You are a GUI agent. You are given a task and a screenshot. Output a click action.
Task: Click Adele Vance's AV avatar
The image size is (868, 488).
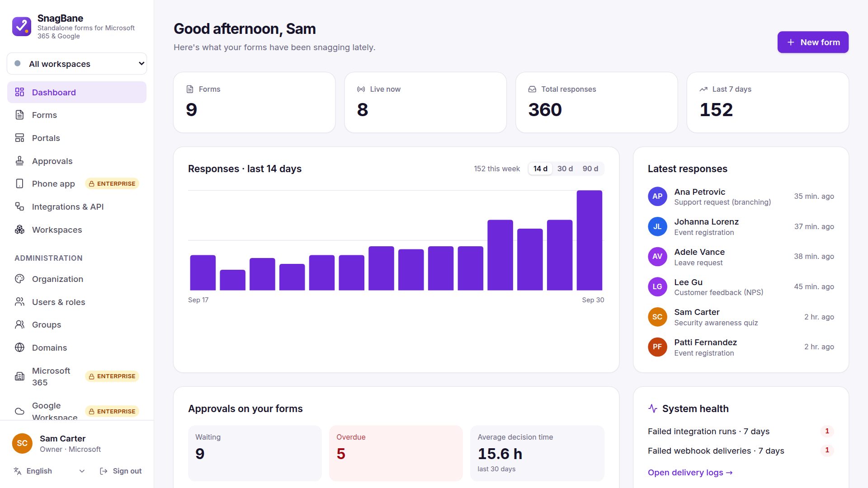pos(657,256)
